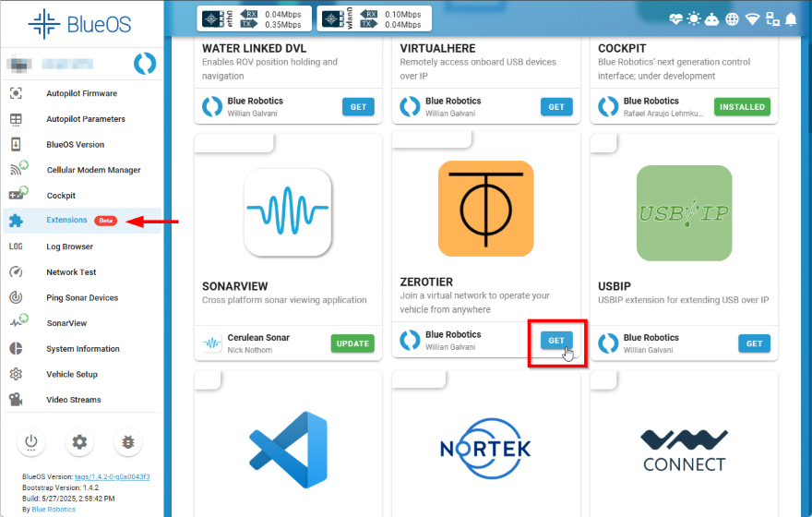Open the Connect extension card logo
The height and width of the screenshot is (517, 812).
(x=684, y=451)
